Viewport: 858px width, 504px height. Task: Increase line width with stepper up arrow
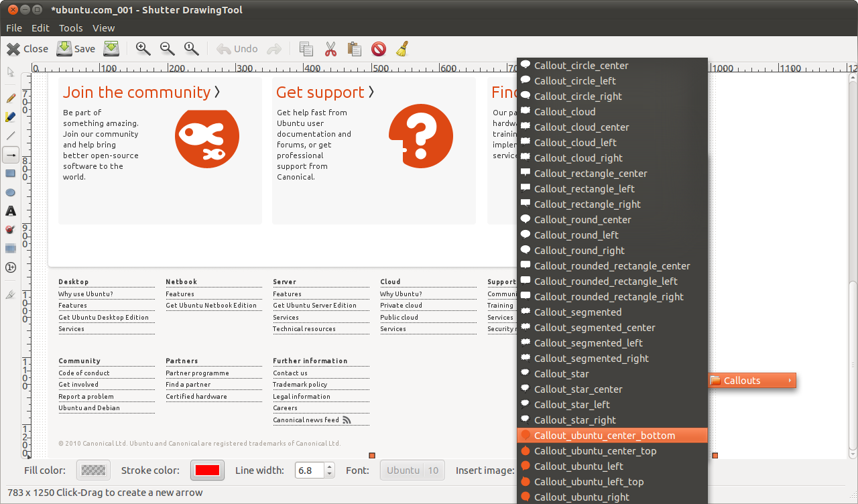pyautogui.click(x=329, y=466)
